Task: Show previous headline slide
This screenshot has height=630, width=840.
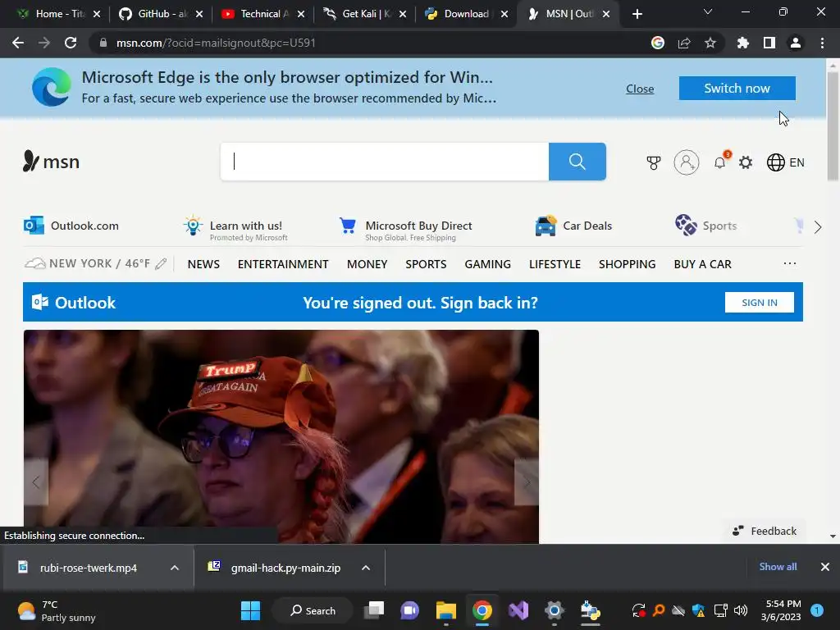Action: pyautogui.click(x=36, y=482)
